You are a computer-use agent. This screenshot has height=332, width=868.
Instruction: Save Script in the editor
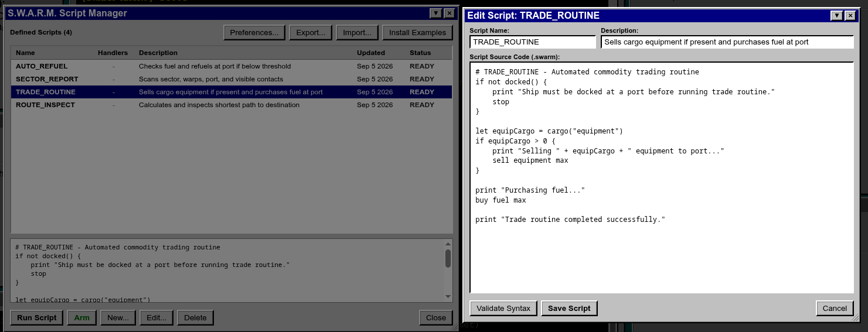coord(569,308)
